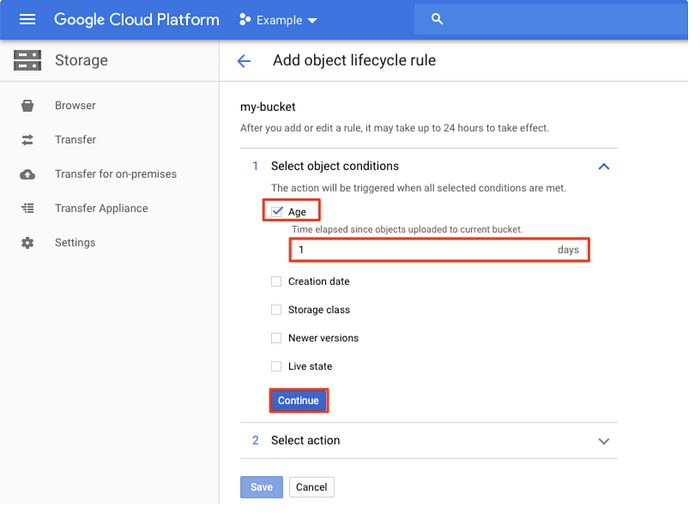Click the Transfer arrows icon
This screenshot has height=514, width=700.
tap(28, 140)
